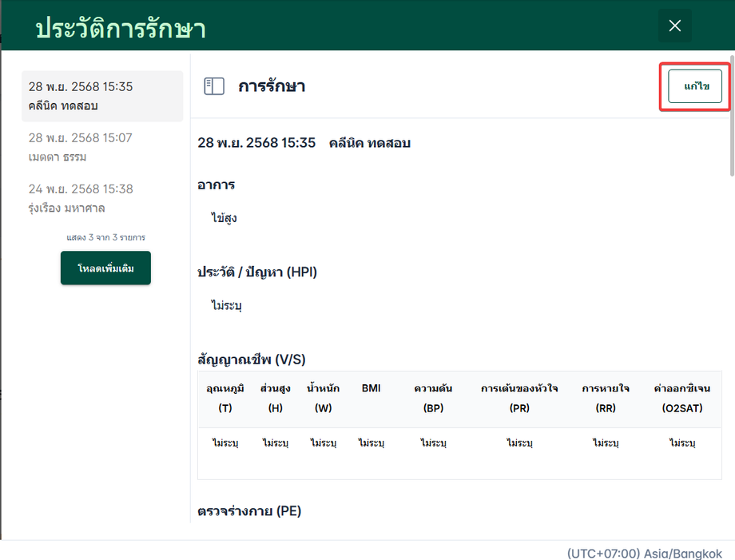Toggle the sidebar panel icon beside การรักษา
Screen dimensions: 735x560
click(214, 86)
